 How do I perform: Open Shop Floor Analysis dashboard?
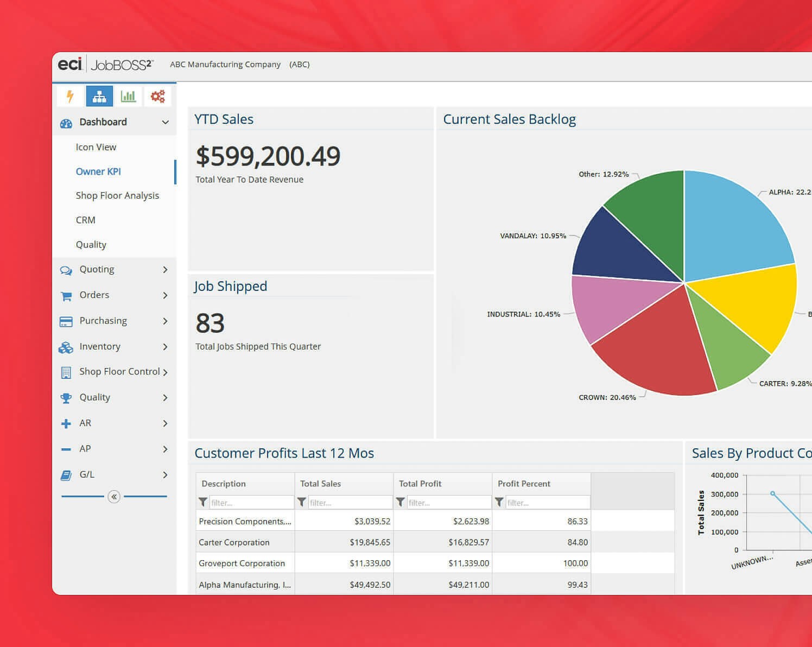tap(117, 195)
